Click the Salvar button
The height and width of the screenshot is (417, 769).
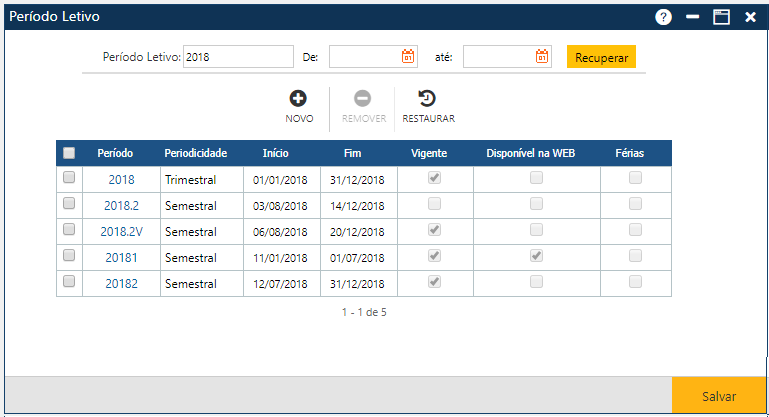[x=718, y=396]
